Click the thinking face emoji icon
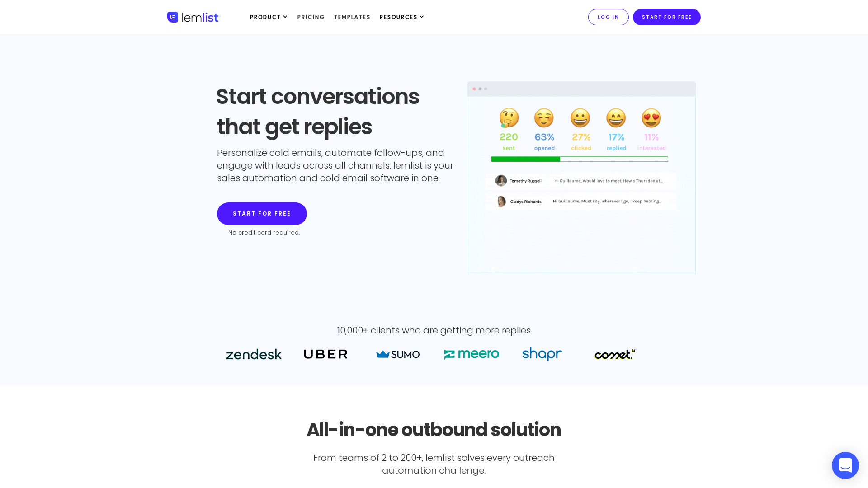The width and height of the screenshot is (868, 488). pyautogui.click(x=509, y=117)
